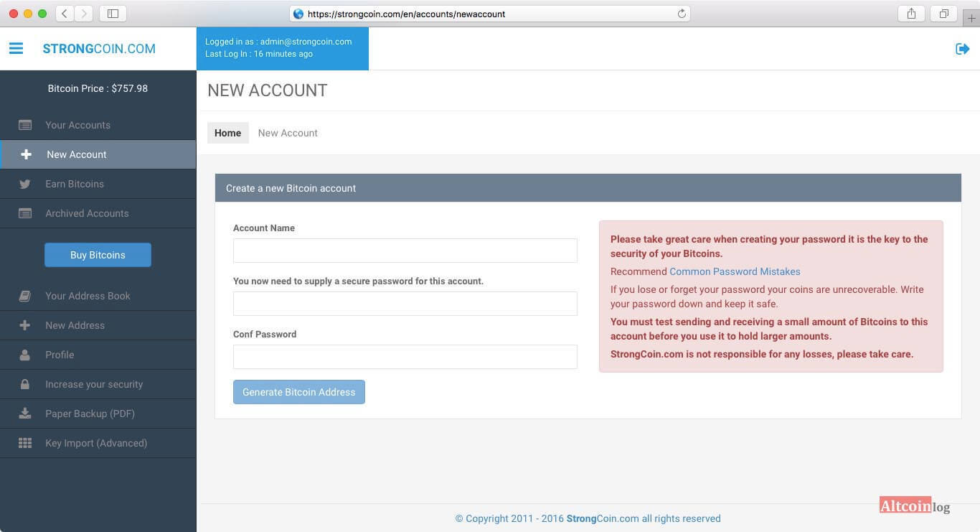Image resolution: width=980 pixels, height=532 pixels.
Task: Click the grid icon beside Key Import
Action: point(25,443)
